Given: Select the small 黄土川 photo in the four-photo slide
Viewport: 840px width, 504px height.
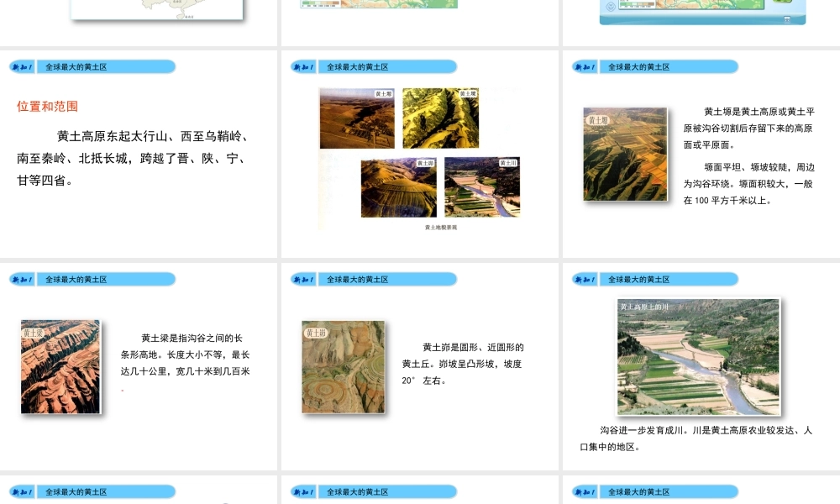Looking at the screenshot, I should (x=482, y=187).
